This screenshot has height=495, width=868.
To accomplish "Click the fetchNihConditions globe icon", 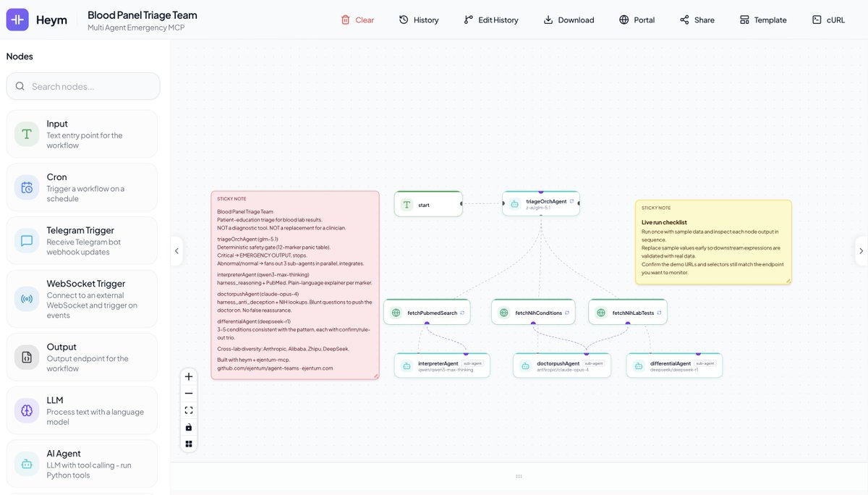I will tap(503, 313).
